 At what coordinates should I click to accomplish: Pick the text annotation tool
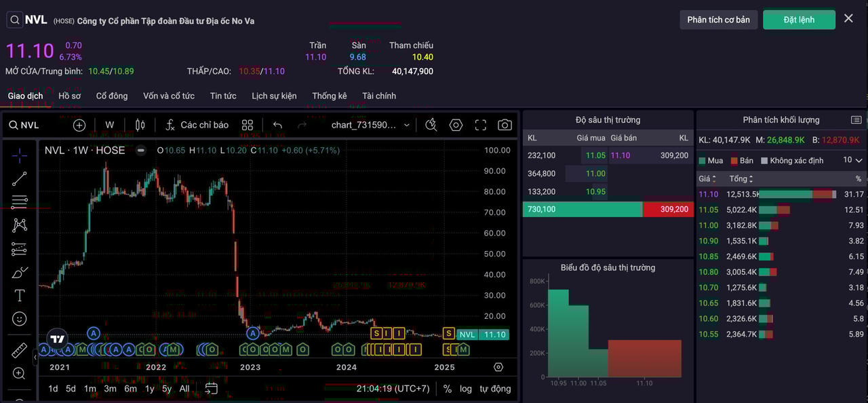tap(20, 296)
